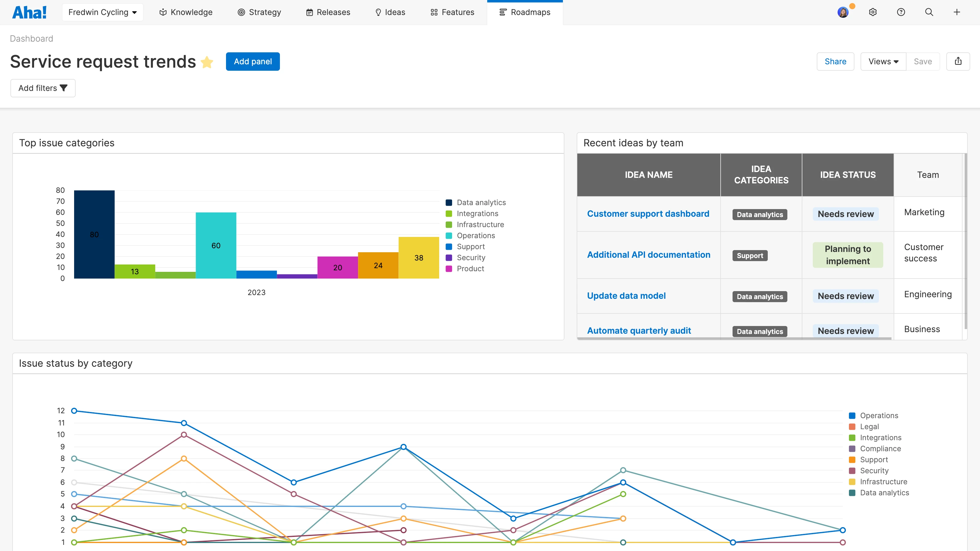Open the help question mark icon
980x551 pixels.
[x=901, y=12]
